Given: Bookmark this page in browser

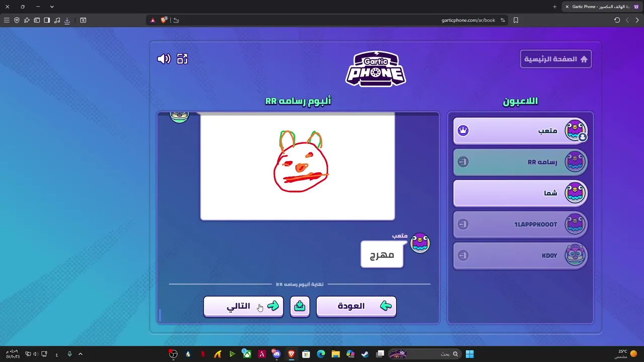Looking at the screenshot, I should click(516, 20).
